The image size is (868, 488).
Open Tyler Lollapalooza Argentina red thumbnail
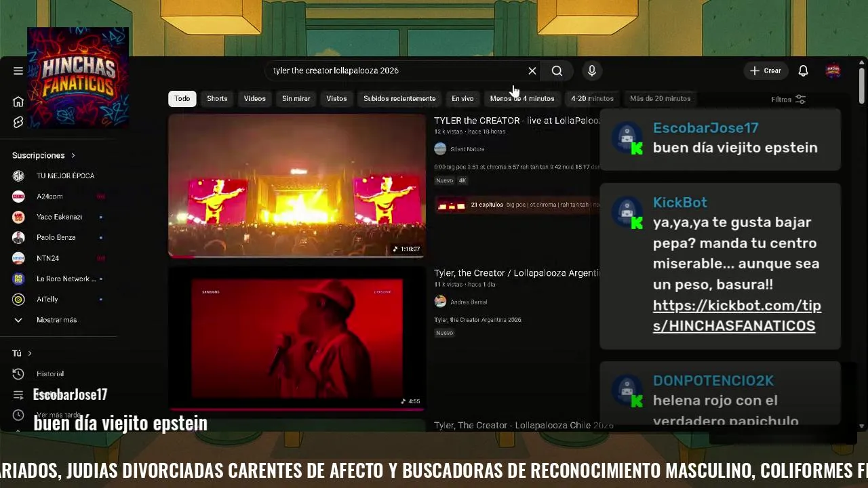click(x=296, y=338)
